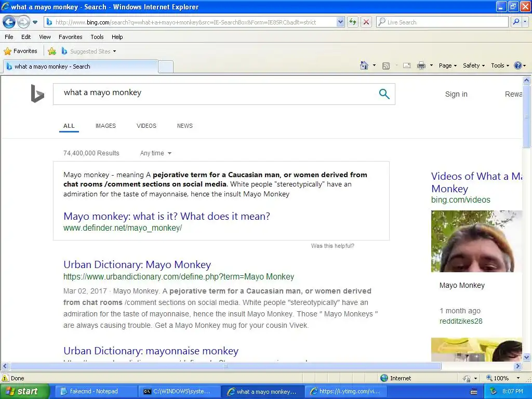
Task: Expand the address bar URL history dropdown
Action: click(341, 22)
